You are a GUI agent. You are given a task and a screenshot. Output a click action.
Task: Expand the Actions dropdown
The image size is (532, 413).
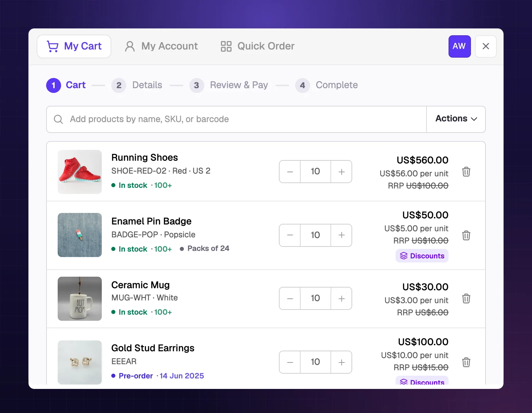click(x=456, y=119)
